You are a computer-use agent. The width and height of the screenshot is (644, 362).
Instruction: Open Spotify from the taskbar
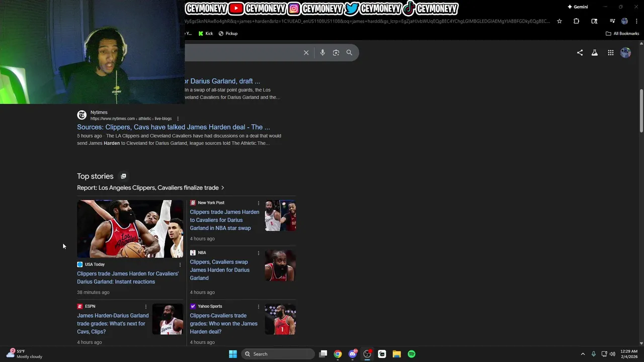pos(412,354)
